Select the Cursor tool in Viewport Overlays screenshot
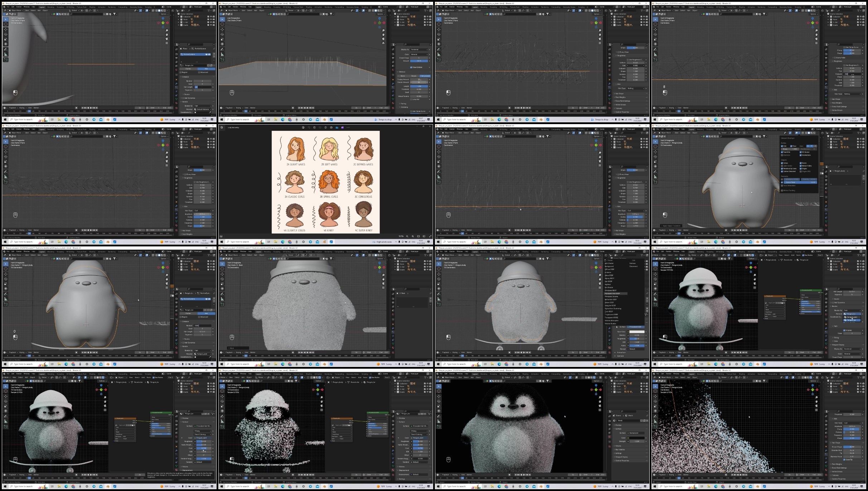The height and width of the screenshot is (491, 868). (x=655, y=146)
